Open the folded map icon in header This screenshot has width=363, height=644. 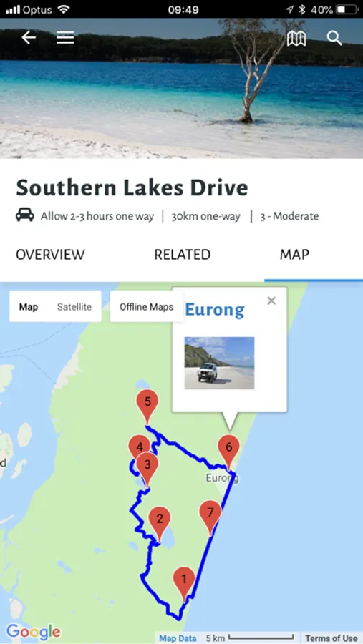tap(296, 38)
